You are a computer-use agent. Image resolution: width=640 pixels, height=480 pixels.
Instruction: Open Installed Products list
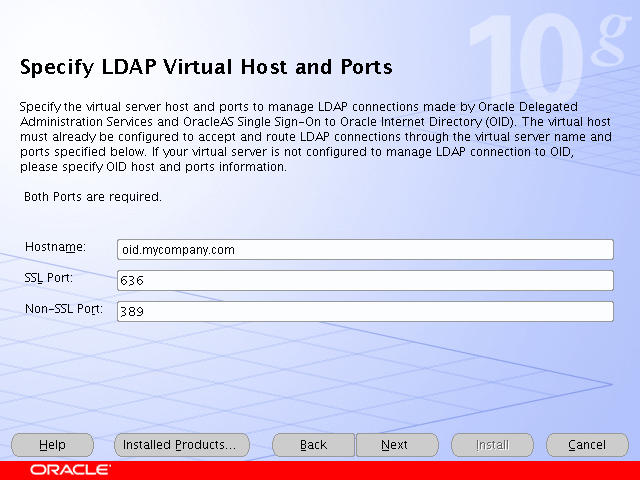coord(182,444)
